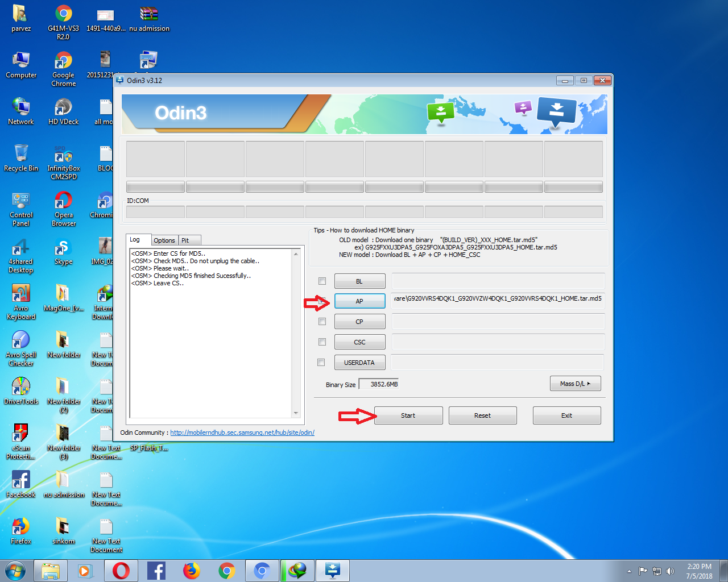The height and width of the screenshot is (582, 728).
Task: Click the BL file button
Action: coord(359,281)
